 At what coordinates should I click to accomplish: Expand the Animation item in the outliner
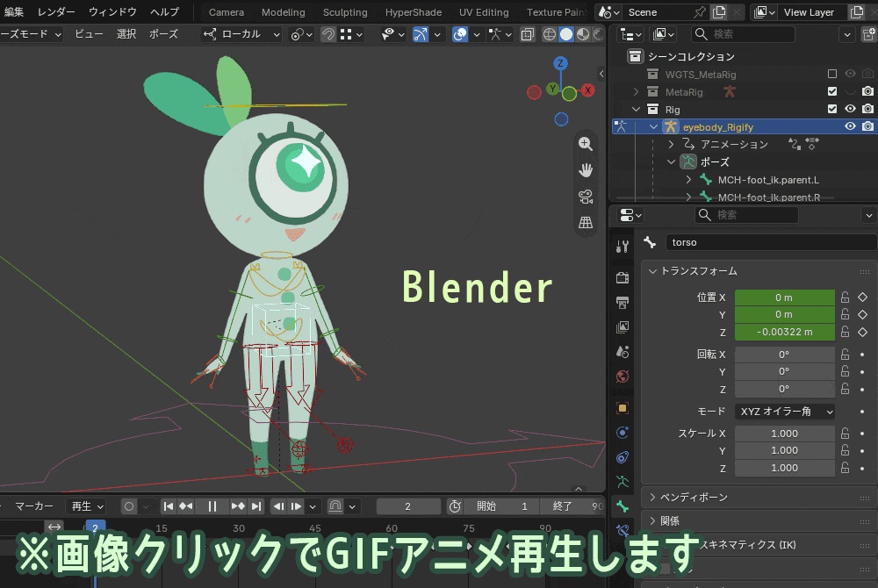671,144
